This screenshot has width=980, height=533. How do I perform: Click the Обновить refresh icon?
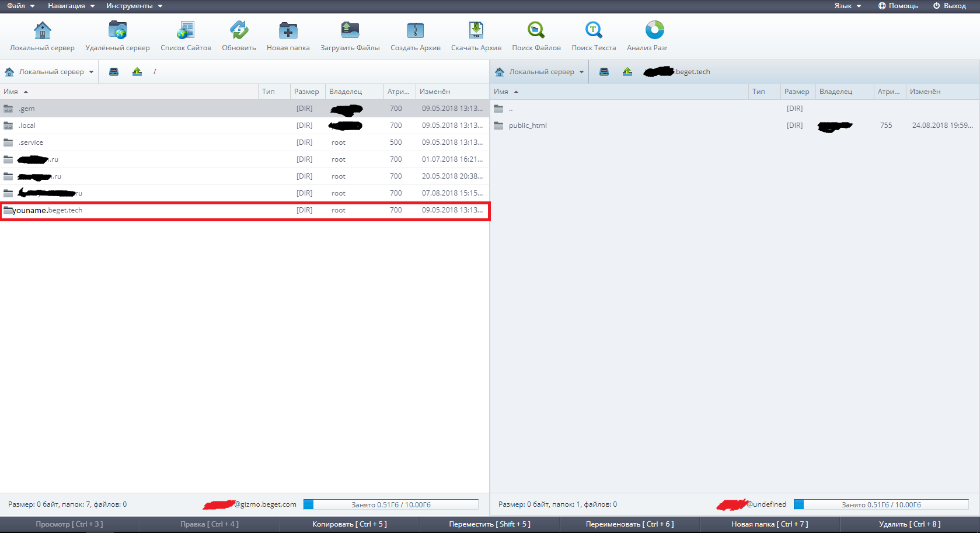coord(239,30)
